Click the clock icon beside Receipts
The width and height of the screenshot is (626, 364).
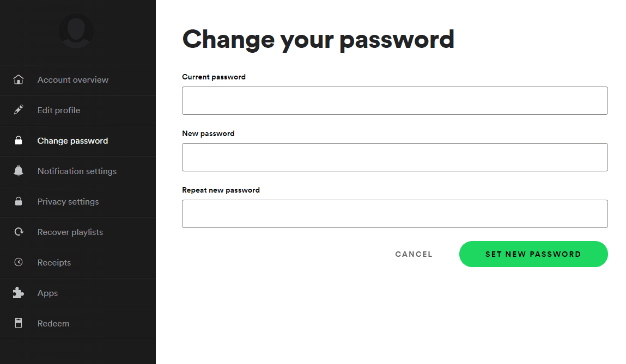pos(19,263)
